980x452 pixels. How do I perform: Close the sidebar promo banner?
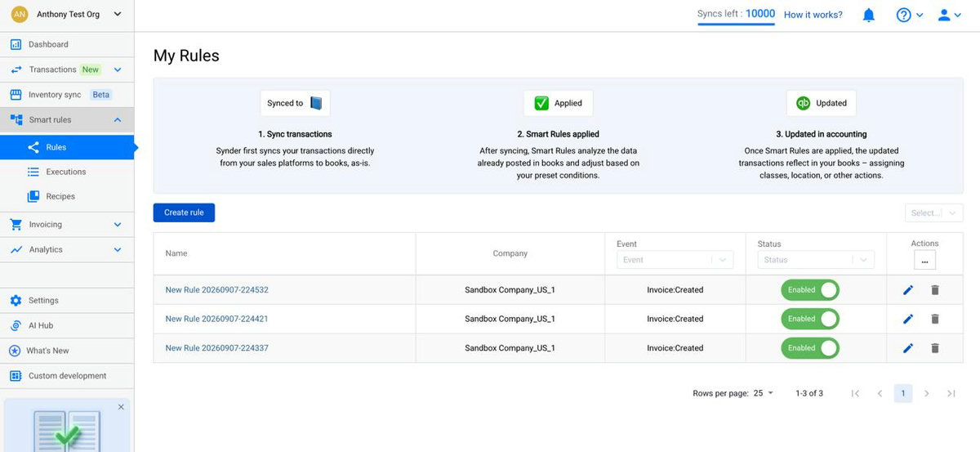121,407
